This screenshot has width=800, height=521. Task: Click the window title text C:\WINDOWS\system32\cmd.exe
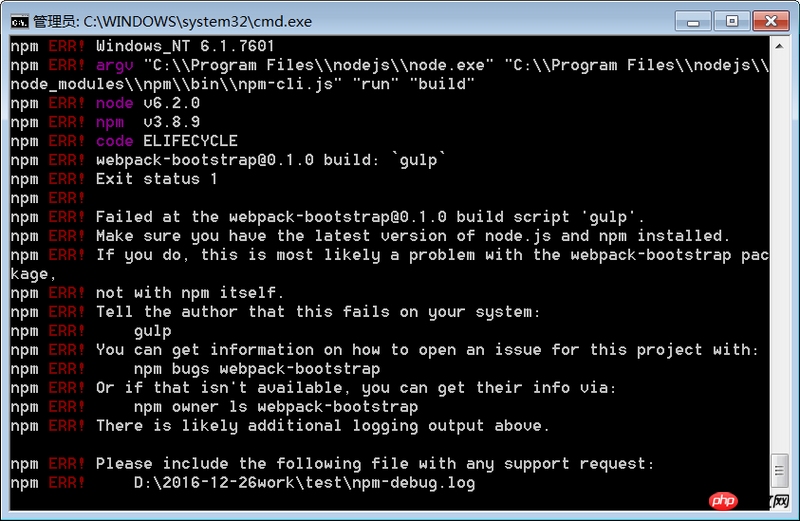click(x=197, y=22)
